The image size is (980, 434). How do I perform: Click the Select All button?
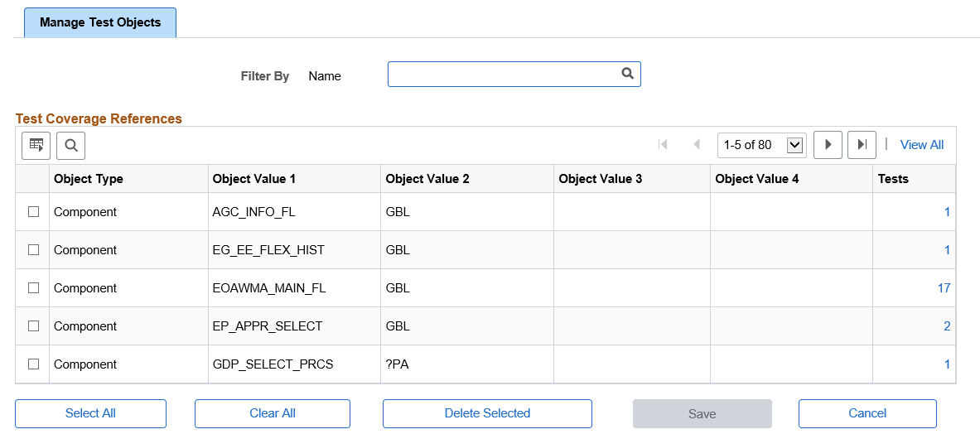click(x=90, y=413)
